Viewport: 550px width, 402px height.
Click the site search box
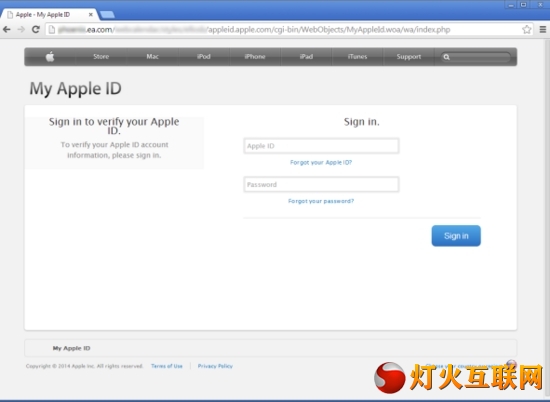476,57
